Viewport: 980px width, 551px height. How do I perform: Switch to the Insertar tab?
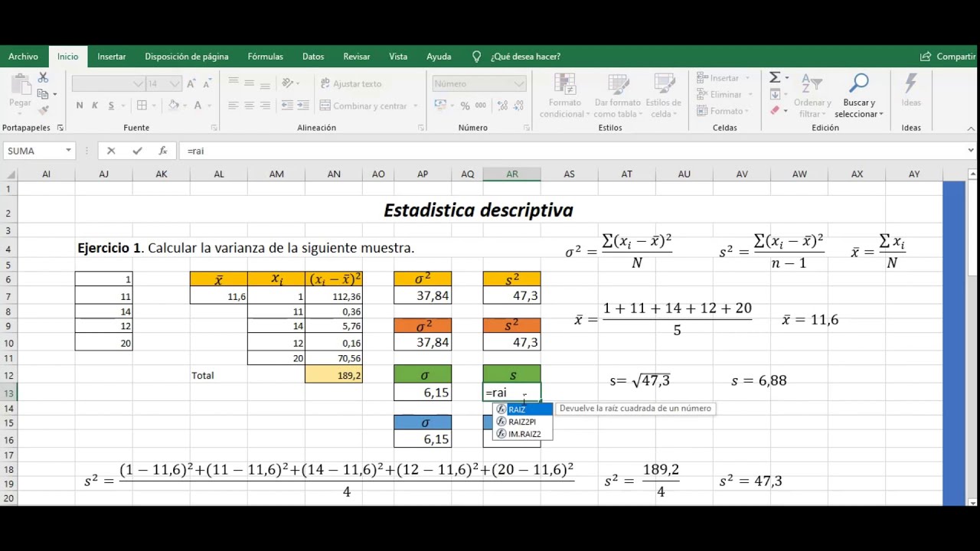click(112, 57)
